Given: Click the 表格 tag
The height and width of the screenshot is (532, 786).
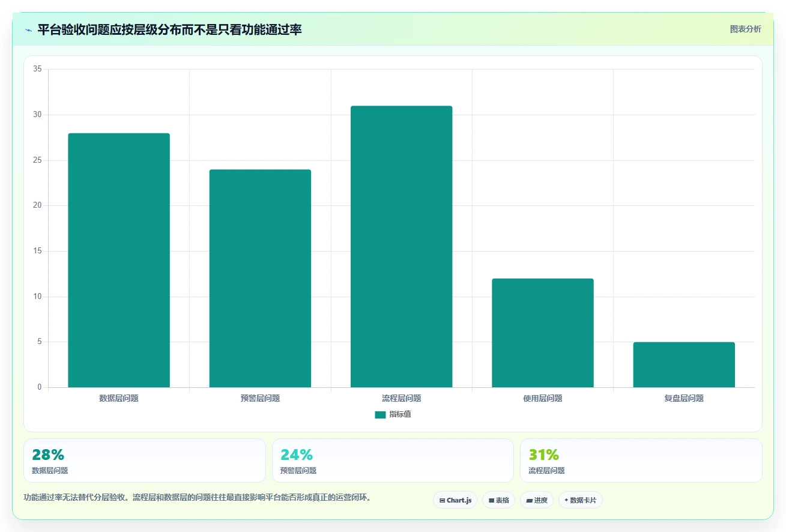Looking at the screenshot, I should tap(498, 500).
